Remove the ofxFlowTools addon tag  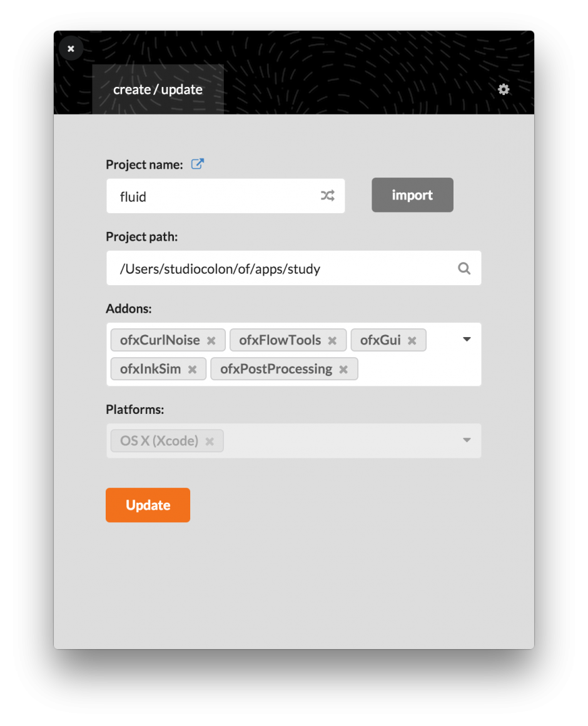pos(332,340)
